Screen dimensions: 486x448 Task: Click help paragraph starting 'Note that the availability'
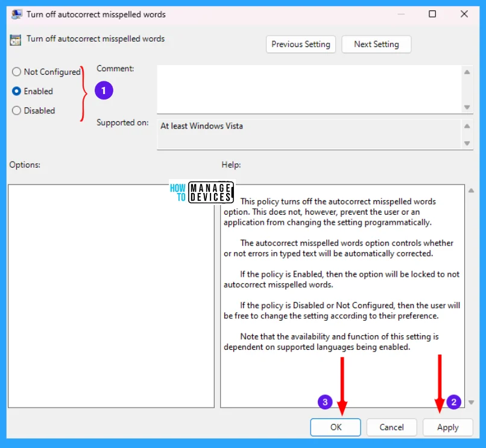[331, 342]
